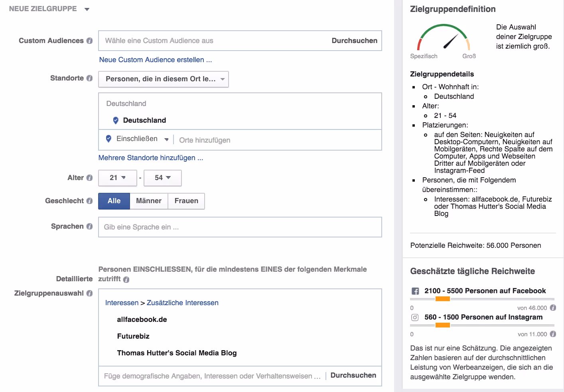The image size is (564, 392).
Task: Select the Futurebiz interest
Action: [x=133, y=336]
